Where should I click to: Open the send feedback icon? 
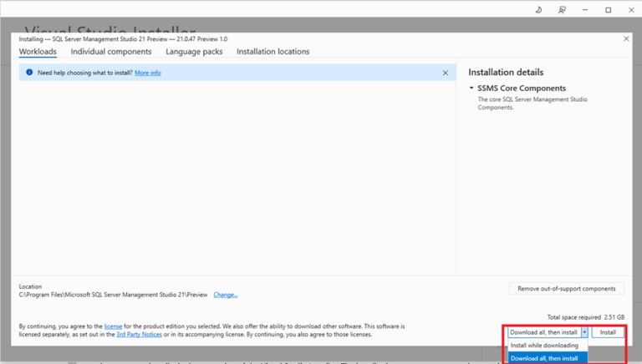click(x=562, y=10)
